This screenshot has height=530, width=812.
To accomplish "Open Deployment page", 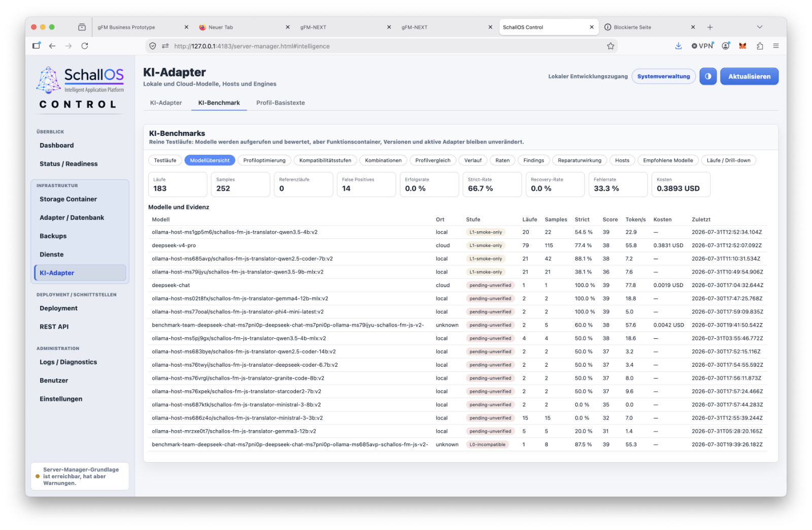I will (58, 308).
